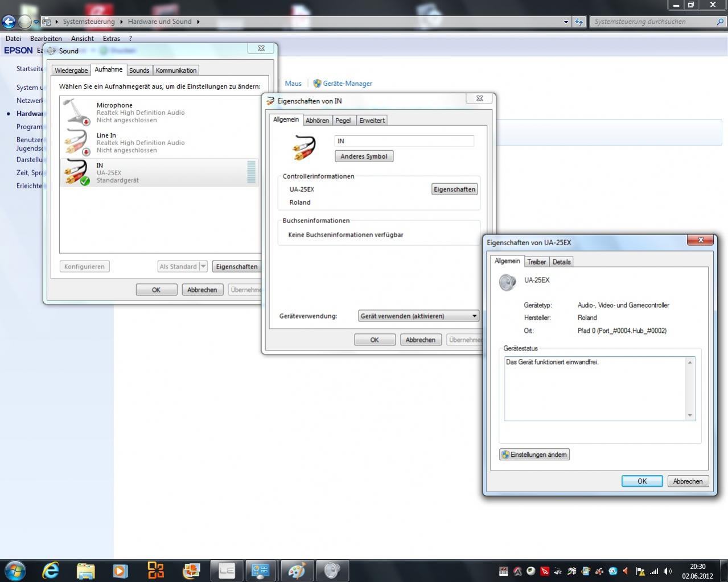
Task: Switch to the Wiedergabe tab
Action: click(x=71, y=71)
